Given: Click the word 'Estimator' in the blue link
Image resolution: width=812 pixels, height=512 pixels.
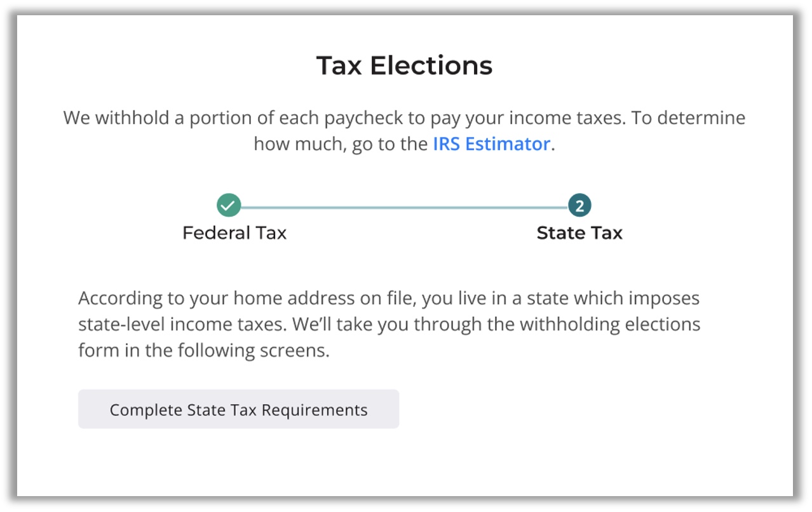Looking at the screenshot, I should tap(508, 144).
